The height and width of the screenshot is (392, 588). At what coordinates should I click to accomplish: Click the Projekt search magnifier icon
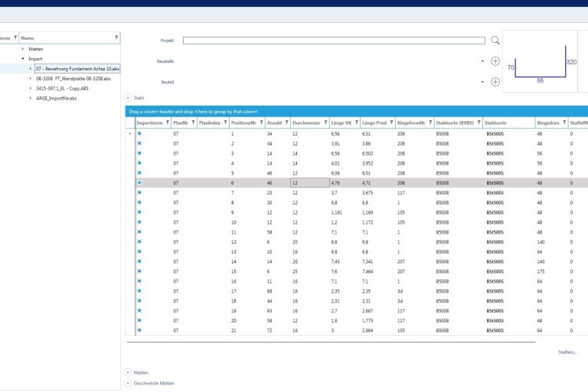click(x=495, y=41)
